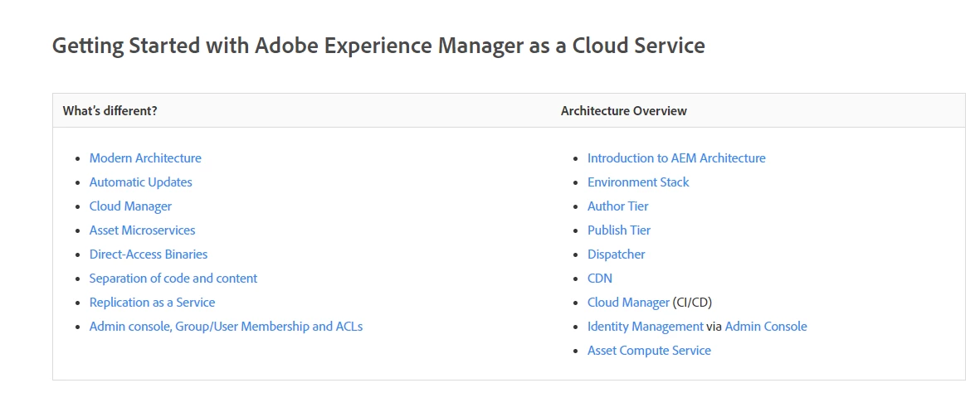This screenshot has width=980, height=412.
Task: Click Cloud Manager link beside (CI/CD)
Action: [628, 303]
